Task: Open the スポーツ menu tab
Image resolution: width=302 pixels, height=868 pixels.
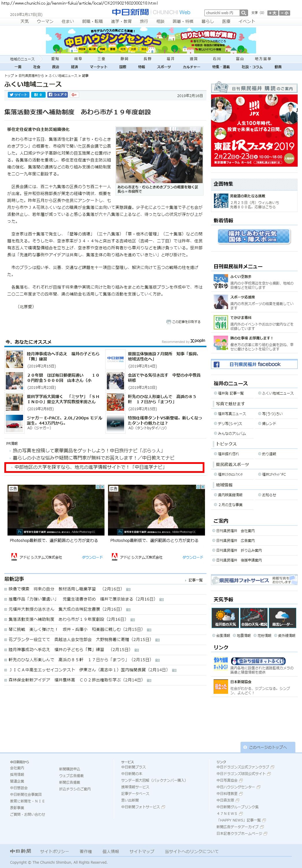Action: [164, 67]
